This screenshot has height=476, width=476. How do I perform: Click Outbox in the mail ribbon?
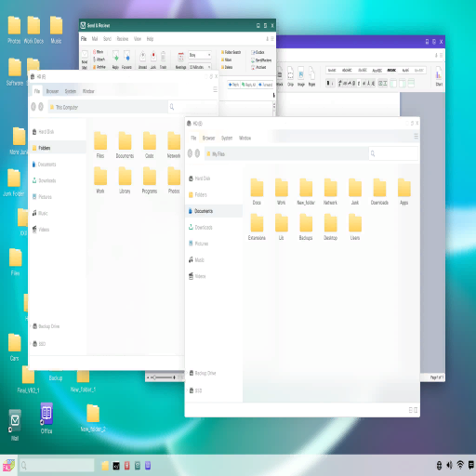click(258, 52)
